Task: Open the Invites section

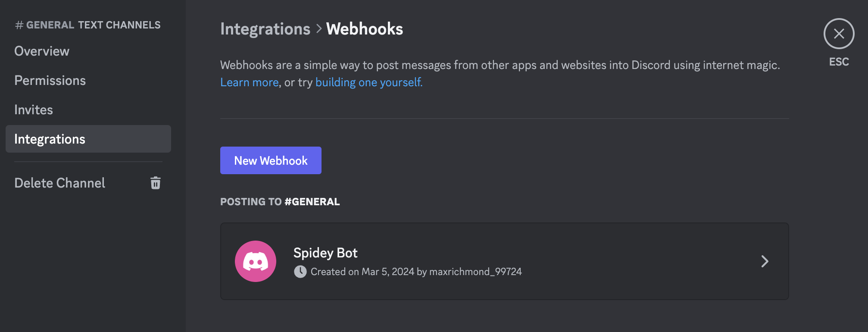Action: (88, 110)
